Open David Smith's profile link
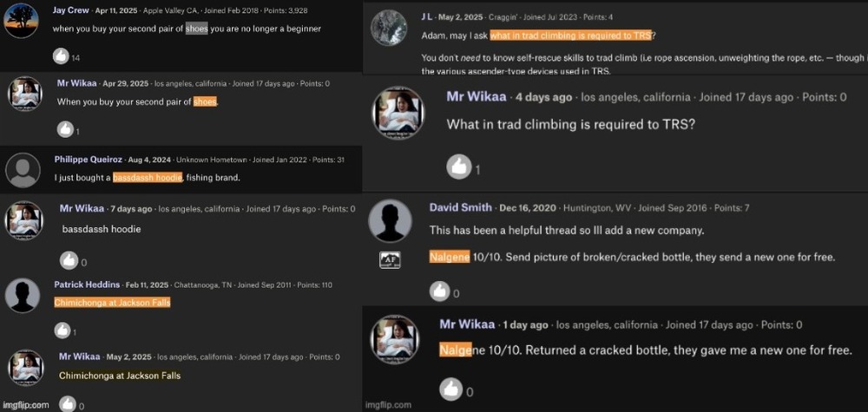Viewport: 868px width, 412px height. point(461,207)
